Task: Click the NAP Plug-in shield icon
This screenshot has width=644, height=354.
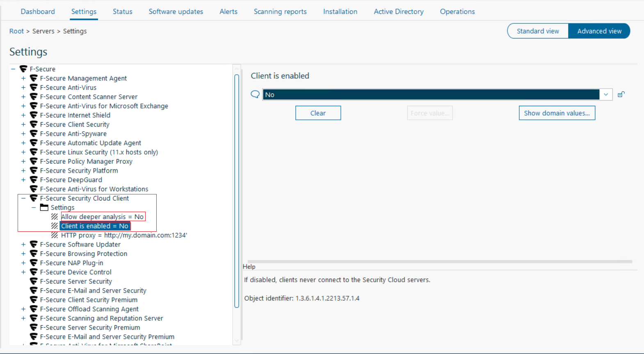Action: tap(34, 263)
